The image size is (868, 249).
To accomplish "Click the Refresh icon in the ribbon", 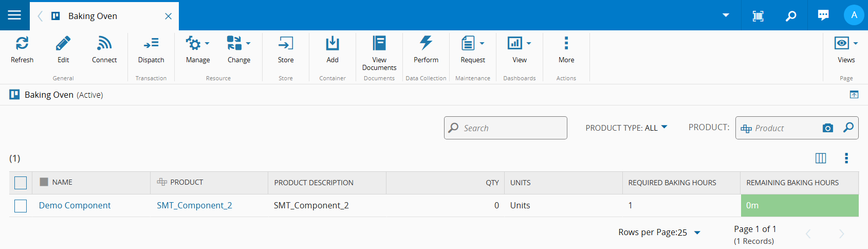I will [x=22, y=44].
